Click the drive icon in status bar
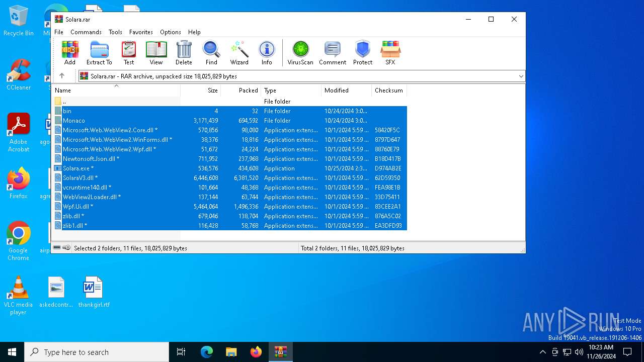 [x=57, y=248]
